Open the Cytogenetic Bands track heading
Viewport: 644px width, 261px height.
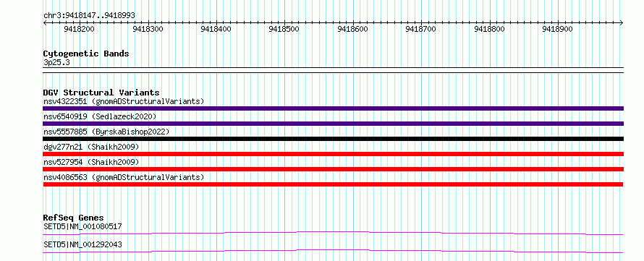click(x=86, y=54)
